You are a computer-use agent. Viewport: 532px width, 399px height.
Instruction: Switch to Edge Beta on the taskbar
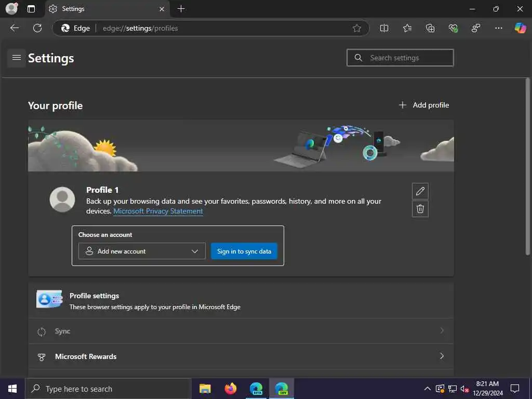(x=256, y=389)
